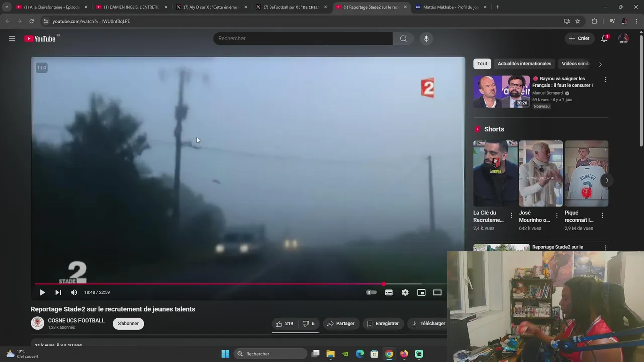Open the Bayrou video thumbnail
This screenshot has width=644, height=362.
pos(502,92)
